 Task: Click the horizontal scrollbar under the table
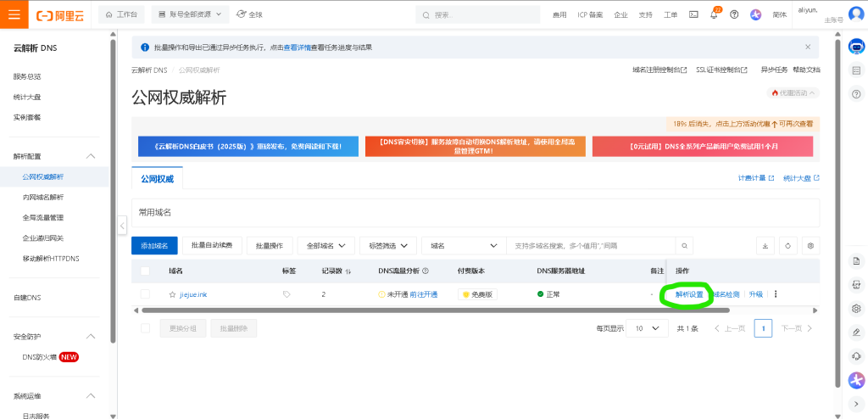tap(424, 310)
